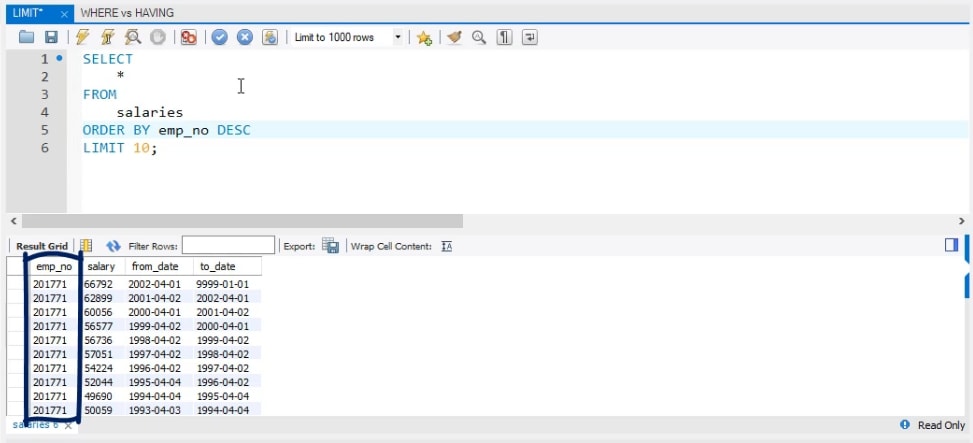
Task: Switch to the 'WHERE vs HAVING' tab
Action: tap(126, 14)
